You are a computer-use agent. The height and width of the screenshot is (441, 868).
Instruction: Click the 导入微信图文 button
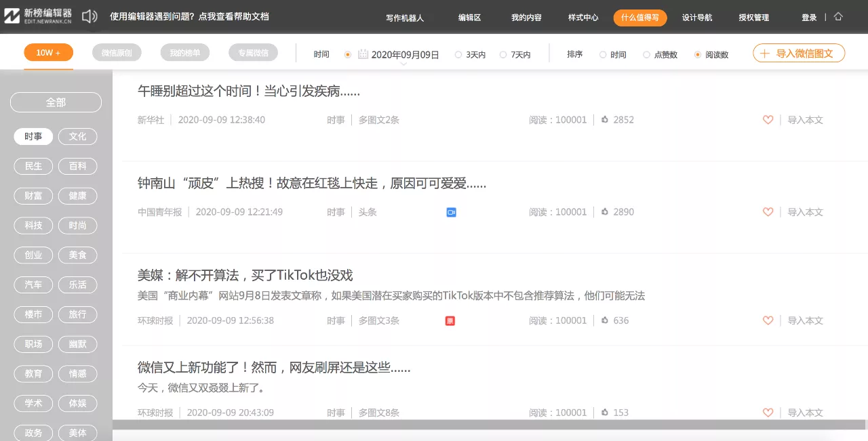[799, 53]
